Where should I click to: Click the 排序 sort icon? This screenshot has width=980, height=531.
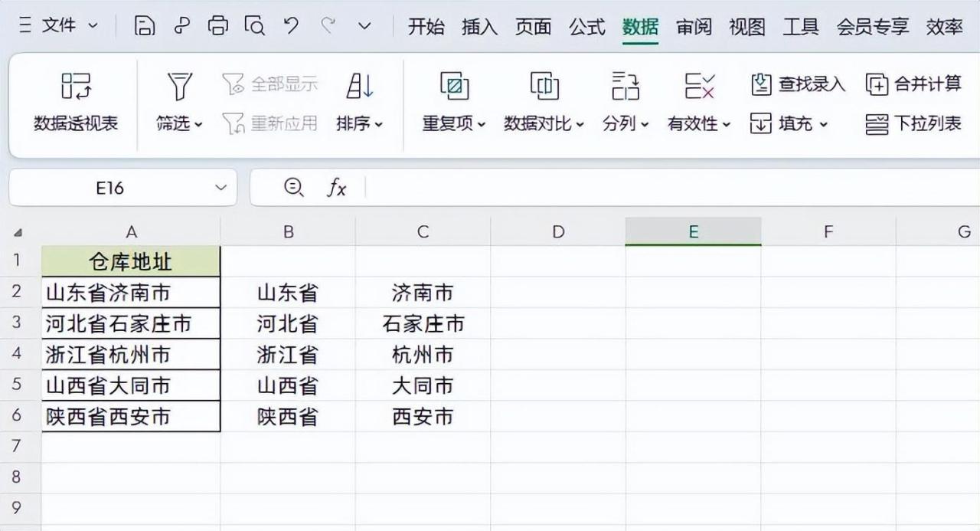click(x=360, y=86)
